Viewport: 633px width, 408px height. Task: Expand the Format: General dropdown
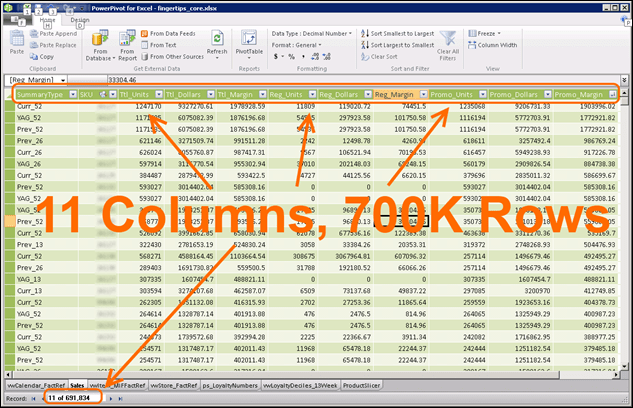pyautogui.click(x=295, y=45)
